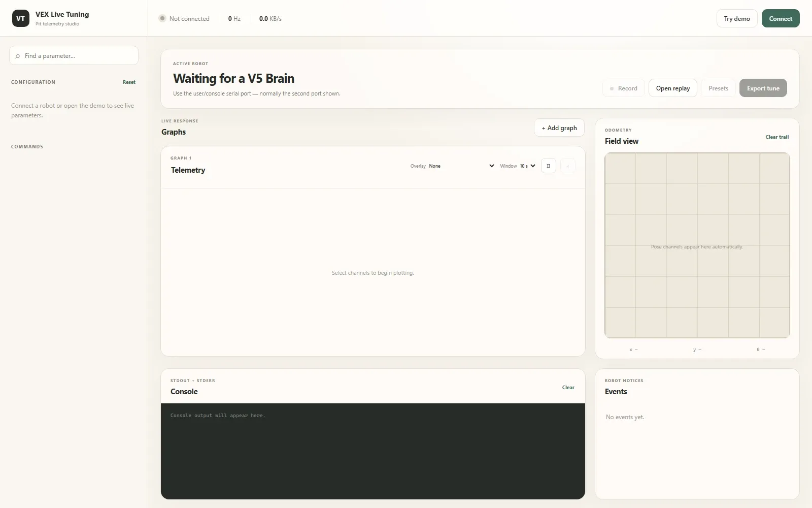Click the y – pose readout under field
This screenshot has height=508, width=812.
pos(697,350)
